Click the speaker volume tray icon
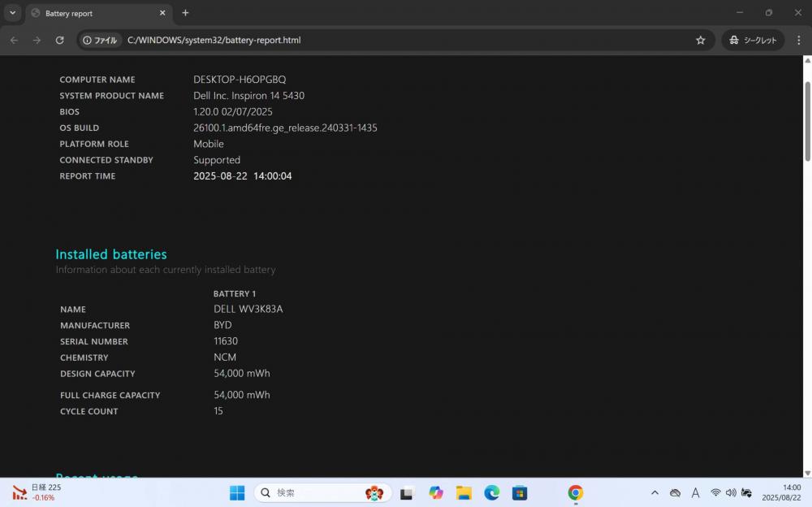This screenshot has width=812, height=507. (x=731, y=492)
